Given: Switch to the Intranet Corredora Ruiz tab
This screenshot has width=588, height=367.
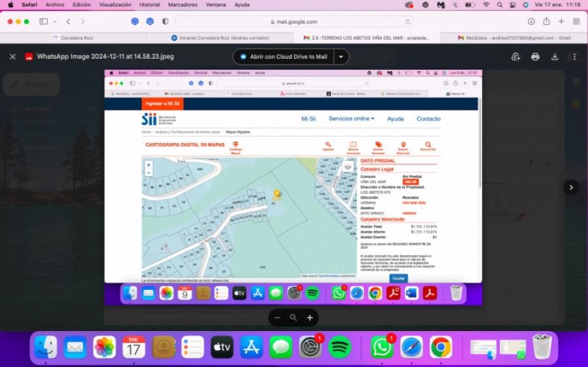Looking at the screenshot, I should (x=219, y=38).
